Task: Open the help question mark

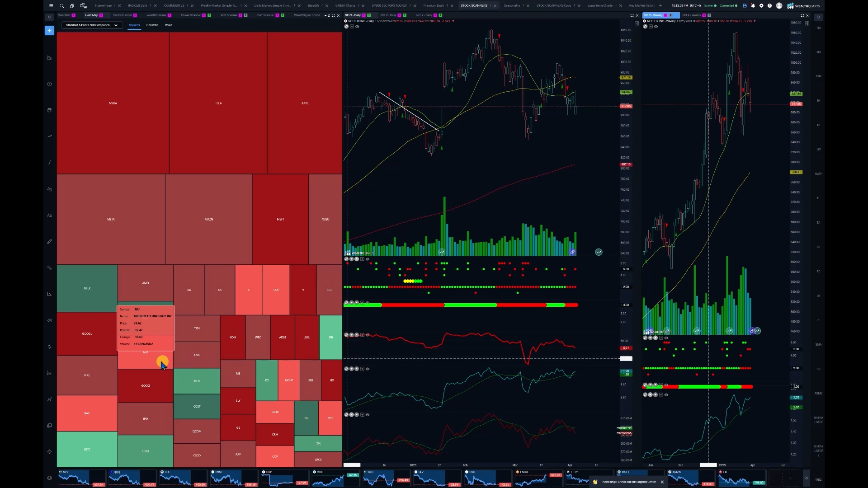Action: pos(769,6)
